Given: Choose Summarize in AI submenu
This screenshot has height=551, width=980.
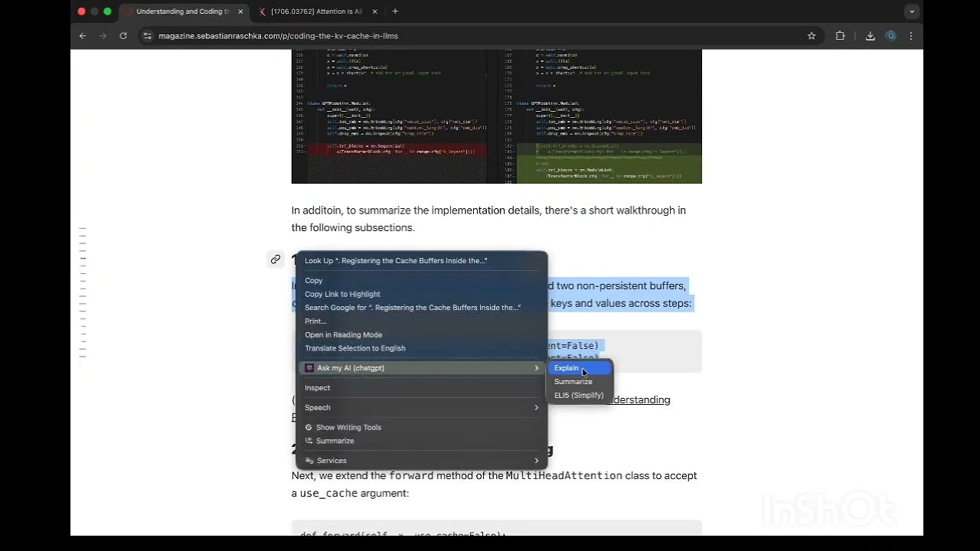Looking at the screenshot, I should tap(580, 382).
